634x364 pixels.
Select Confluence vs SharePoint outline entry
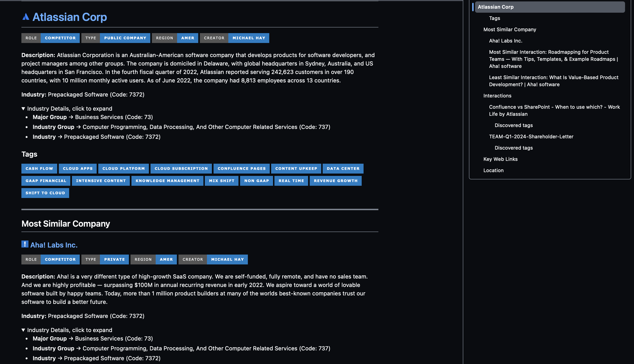(554, 111)
